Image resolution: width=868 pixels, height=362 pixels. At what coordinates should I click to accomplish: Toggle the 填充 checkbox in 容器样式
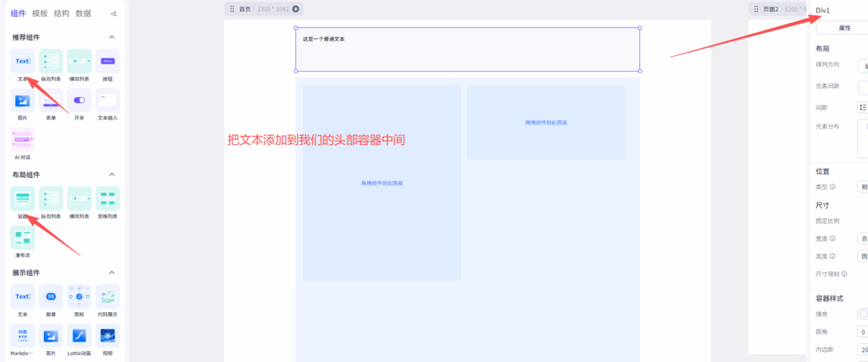(863, 315)
